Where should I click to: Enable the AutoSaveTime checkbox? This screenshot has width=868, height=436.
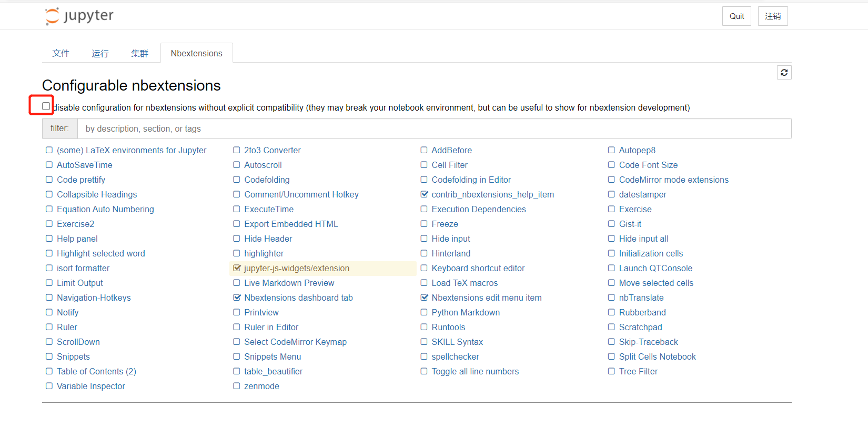coord(49,165)
